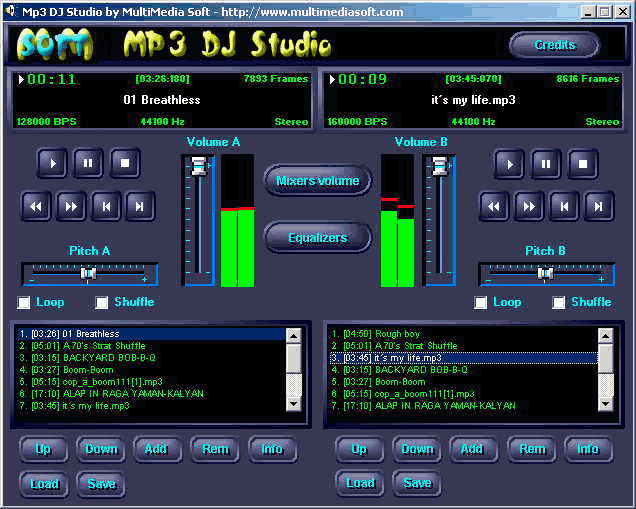Viewport: 636px width, 509px height.
Task: Skip to the next track on deck A
Action: tap(139, 207)
